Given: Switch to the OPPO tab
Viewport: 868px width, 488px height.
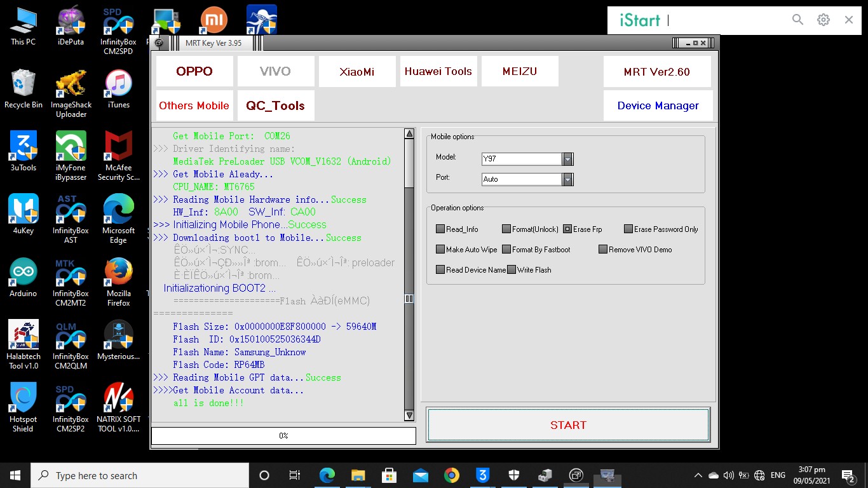Looking at the screenshot, I should point(194,71).
